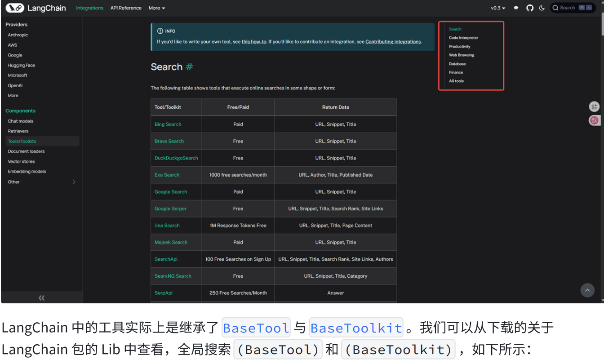Open the Integrations tab
The height and width of the screenshot is (364, 604).
(x=89, y=8)
